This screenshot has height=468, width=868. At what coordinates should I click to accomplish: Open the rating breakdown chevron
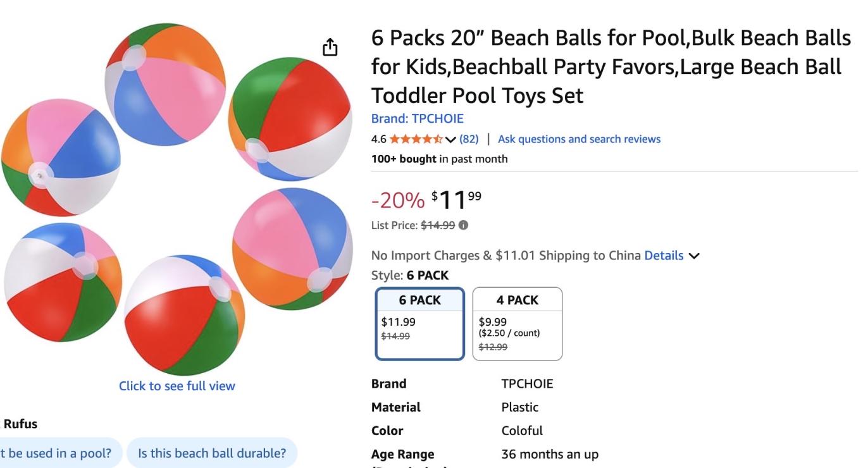pos(450,139)
